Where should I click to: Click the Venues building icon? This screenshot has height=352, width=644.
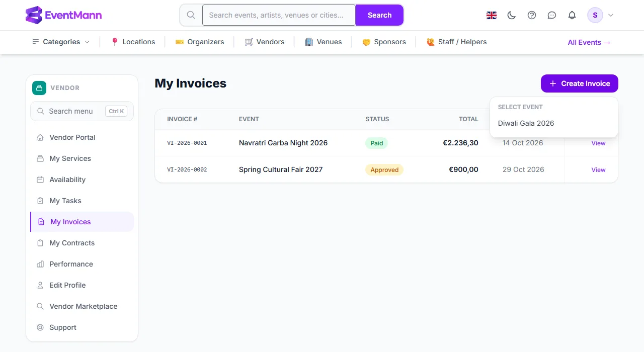click(309, 42)
